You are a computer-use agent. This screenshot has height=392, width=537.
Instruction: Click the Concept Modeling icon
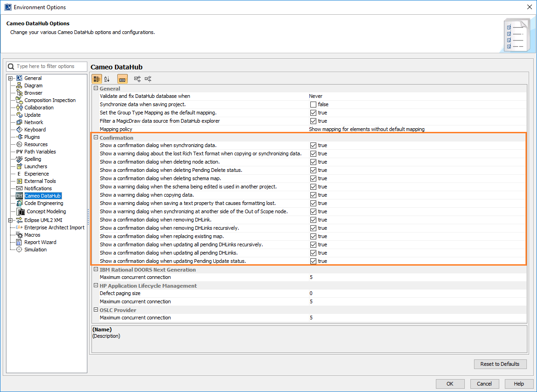(21, 211)
